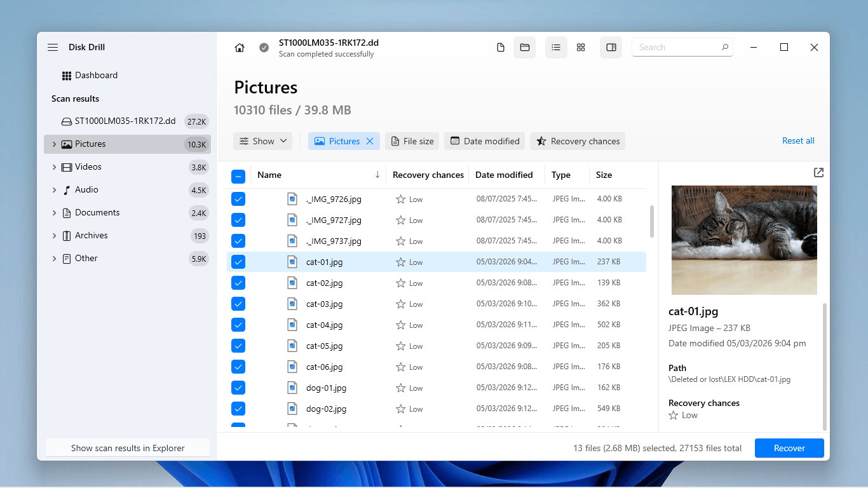
Task: Click the name column sort arrow
Action: pyautogui.click(x=377, y=175)
